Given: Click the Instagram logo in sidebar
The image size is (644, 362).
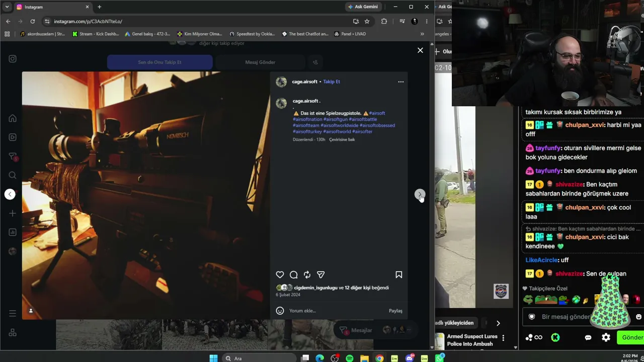Looking at the screenshot, I should pyautogui.click(x=13, y=59).
